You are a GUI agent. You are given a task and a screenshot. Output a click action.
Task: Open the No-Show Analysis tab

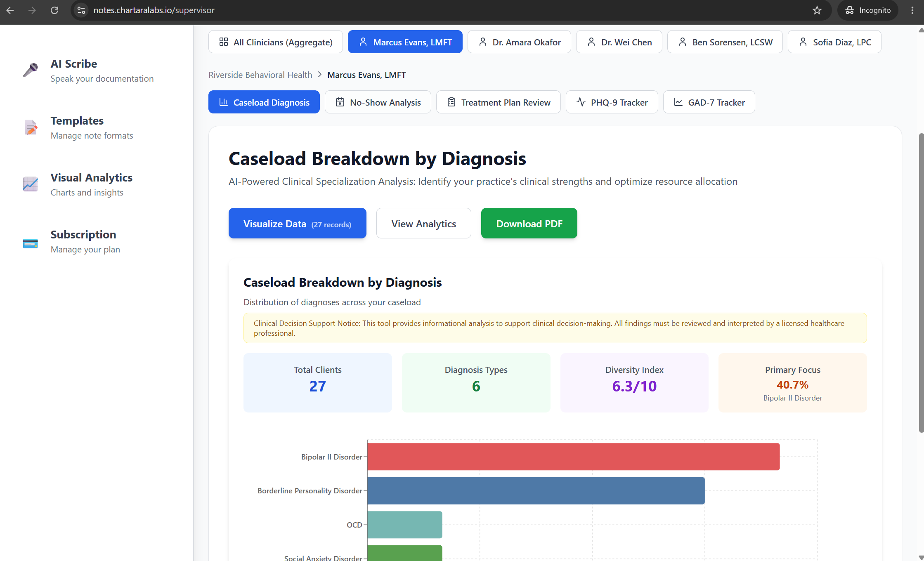pyautogui.click(x=378, y=102)
